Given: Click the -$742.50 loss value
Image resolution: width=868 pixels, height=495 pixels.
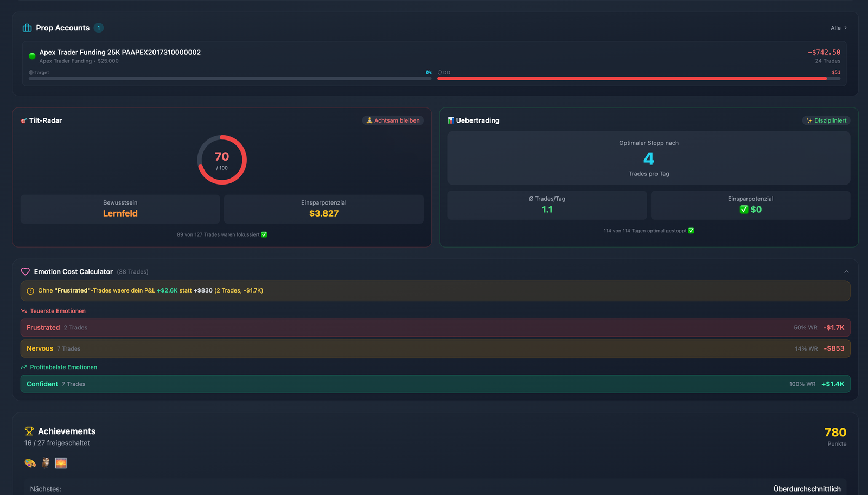Looking at the screenshot, I should (824, 52).
